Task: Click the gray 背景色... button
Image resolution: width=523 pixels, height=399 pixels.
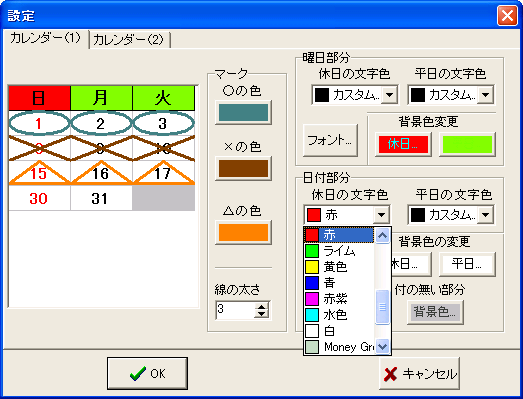Action: point(435,312)
